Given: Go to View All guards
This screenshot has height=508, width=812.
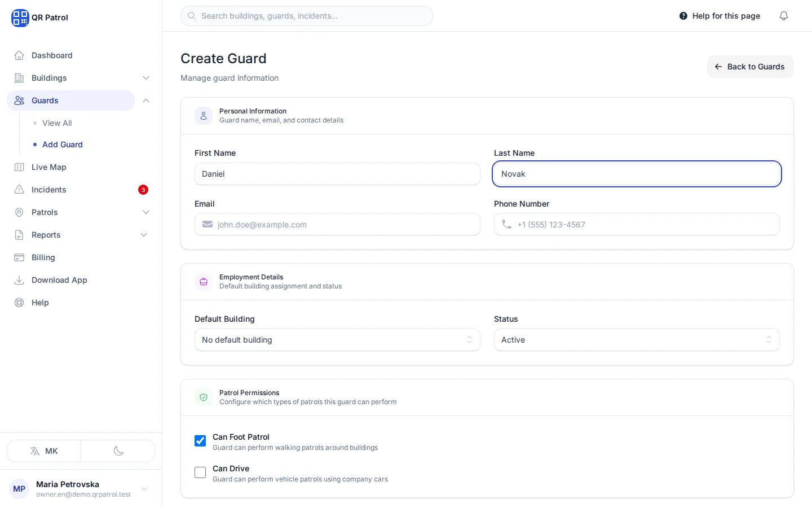Looking at the screenshot, I should click(x=57, y=123).
